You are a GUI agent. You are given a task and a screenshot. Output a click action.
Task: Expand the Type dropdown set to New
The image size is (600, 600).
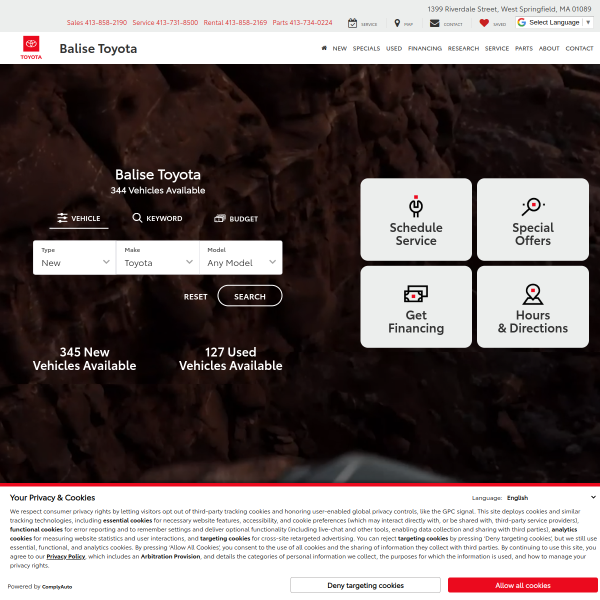pyautogui.click(x=75, y=258)
